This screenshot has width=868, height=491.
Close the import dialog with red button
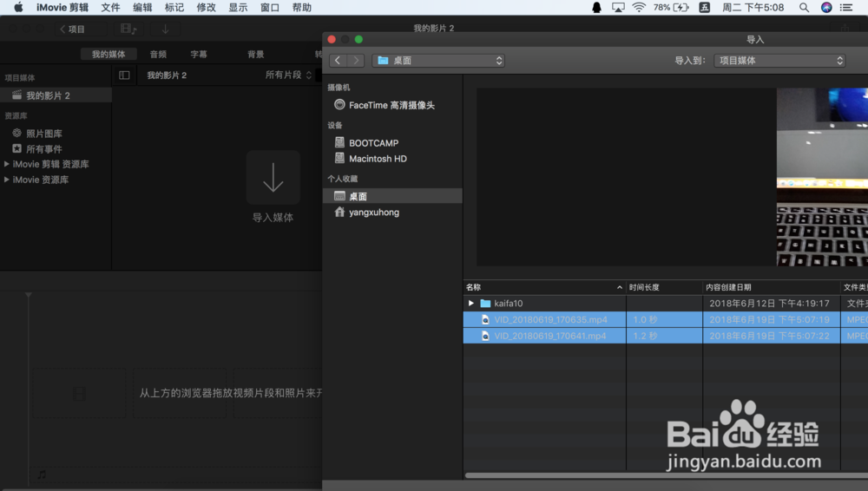[332, 39]
